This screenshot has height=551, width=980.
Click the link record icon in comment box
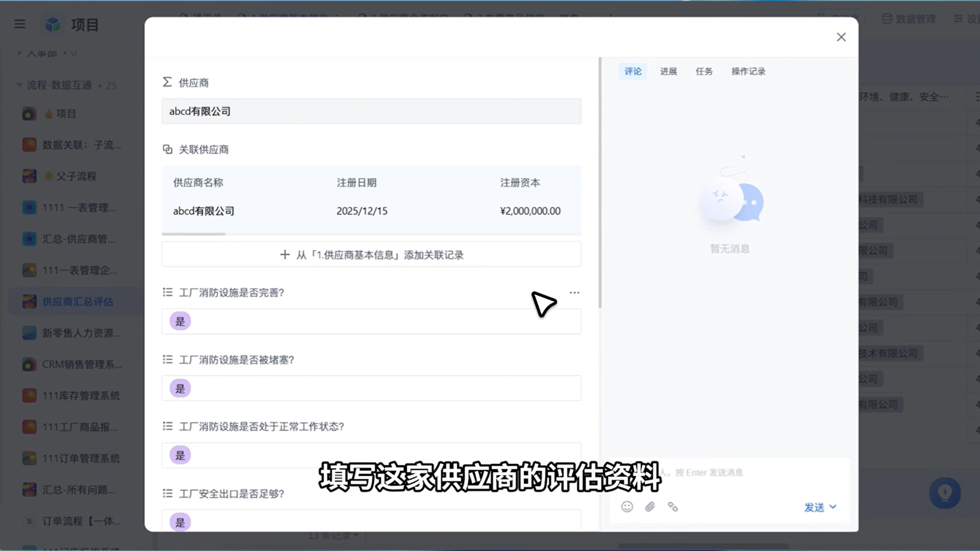673,507
